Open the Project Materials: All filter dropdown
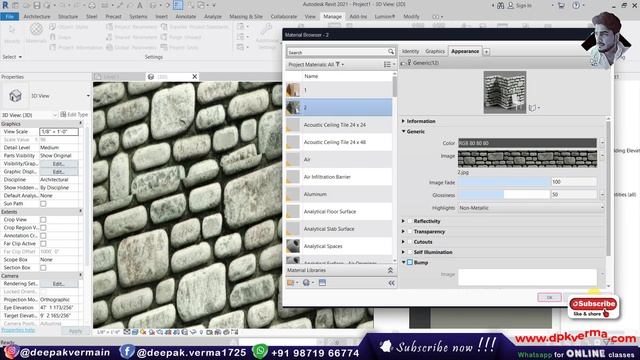The width and height of the screenshot is (640, 360). (316, 64)
